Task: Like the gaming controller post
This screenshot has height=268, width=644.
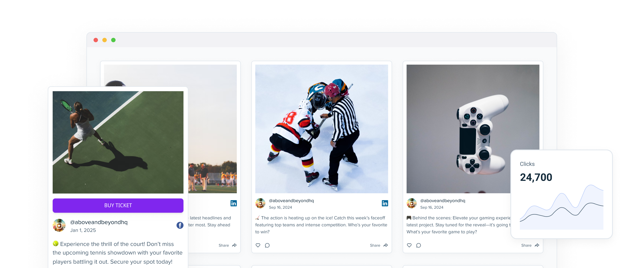Action: [409, 245]
